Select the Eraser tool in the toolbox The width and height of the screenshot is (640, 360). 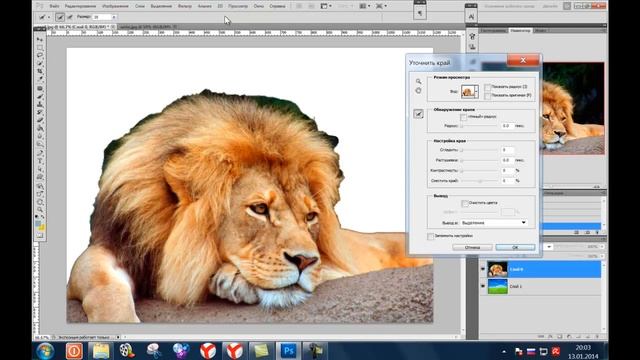(x=40, y=120)
